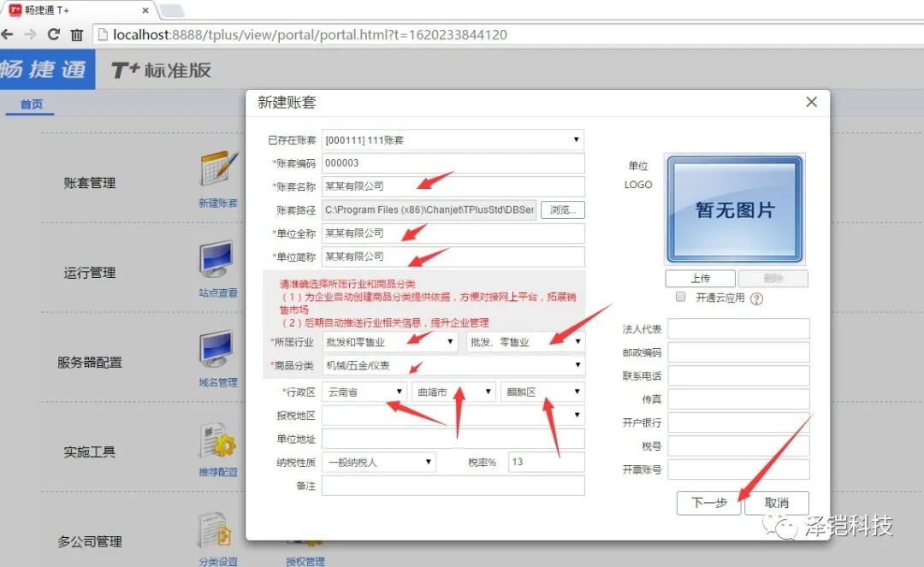924x567 pixels.
Task: Select the 畅捷通 T+ browser tab
Action: pos(77,10)
